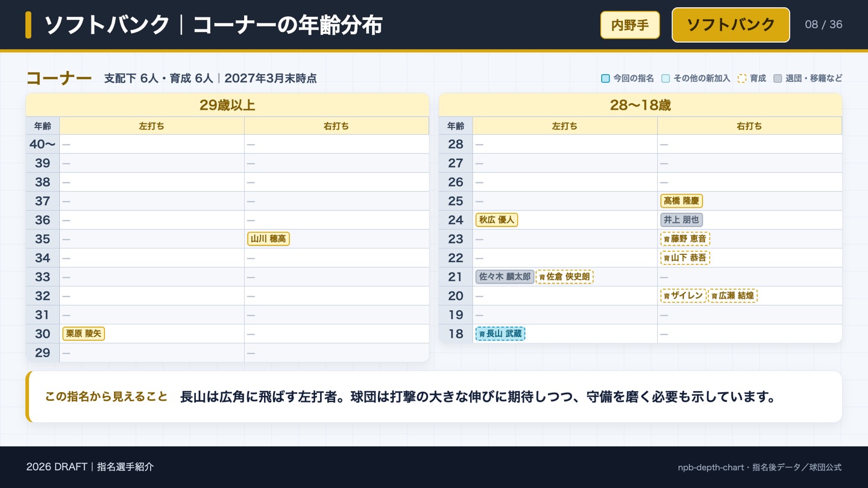The image size is (868, 488).
Task: Click the ソフトバンク team badge
Action: tap(731, 25)
